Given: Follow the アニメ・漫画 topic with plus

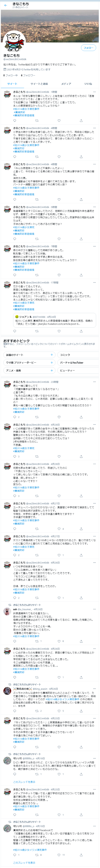Looking at the screenshot, I should coord(51,370).
